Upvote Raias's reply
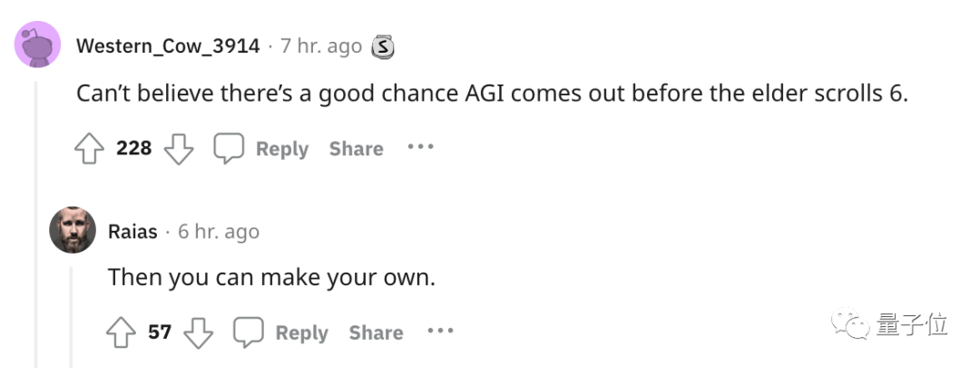 click(x=122, y=333)
